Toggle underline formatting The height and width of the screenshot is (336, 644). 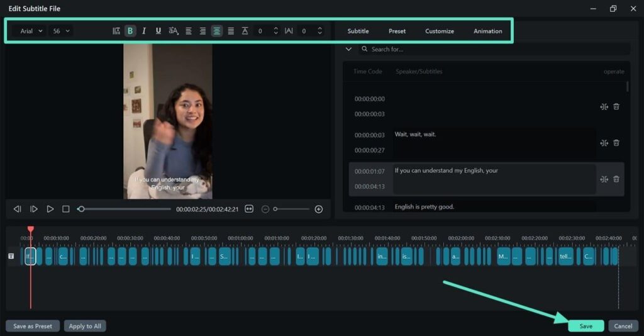click(x=158, y=31)
